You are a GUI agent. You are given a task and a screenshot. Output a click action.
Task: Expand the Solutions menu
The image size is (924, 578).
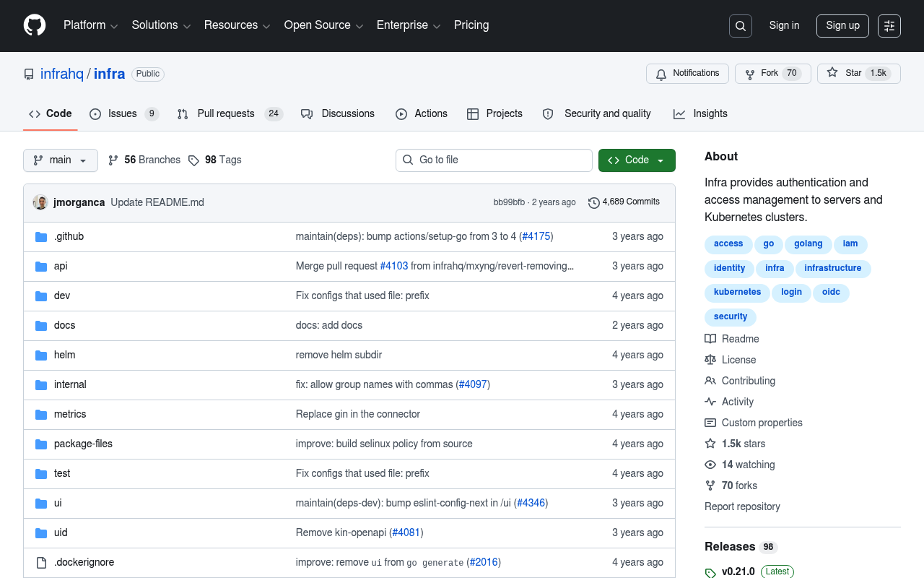(161, 25)
